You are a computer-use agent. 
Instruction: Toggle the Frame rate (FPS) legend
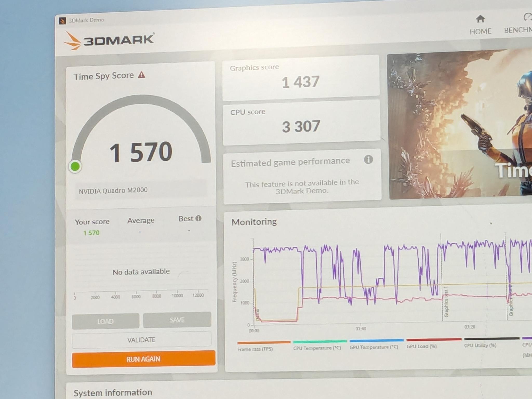(263, 347)
